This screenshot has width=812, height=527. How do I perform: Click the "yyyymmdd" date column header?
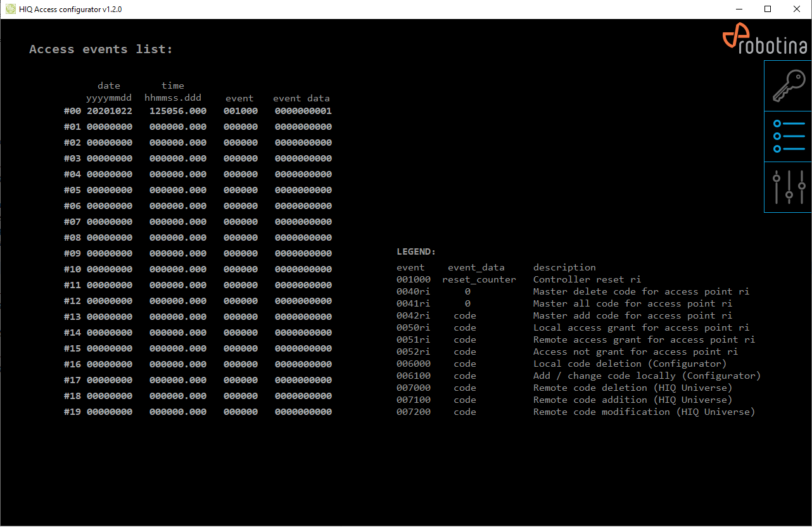109,98
